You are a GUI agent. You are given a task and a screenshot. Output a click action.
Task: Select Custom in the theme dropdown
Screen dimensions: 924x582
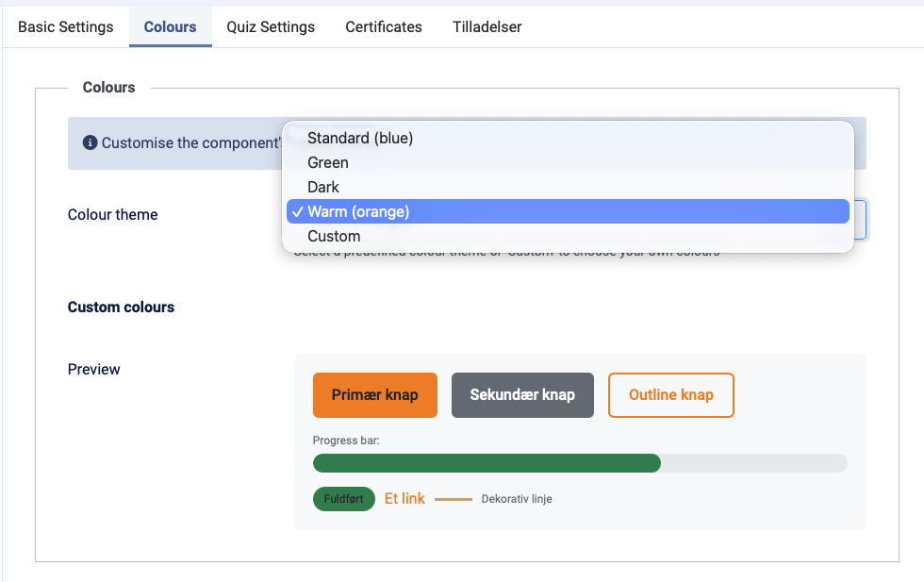[x=334, y=236]
